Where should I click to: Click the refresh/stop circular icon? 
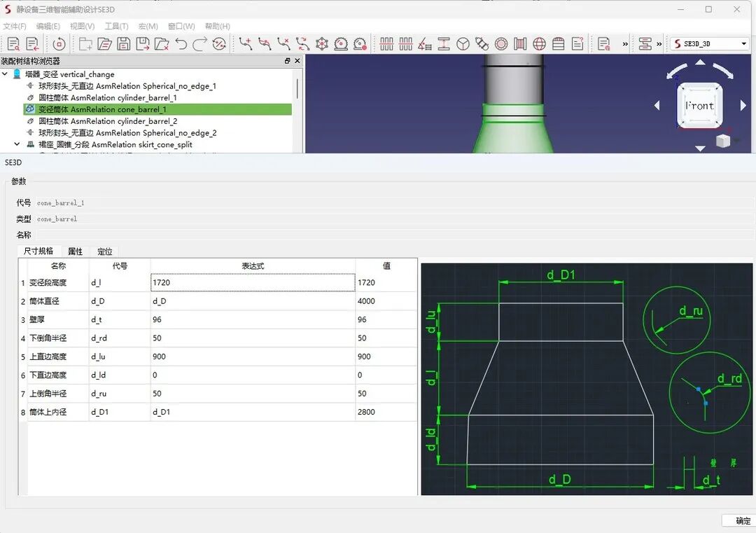click(x=59, y=44)
